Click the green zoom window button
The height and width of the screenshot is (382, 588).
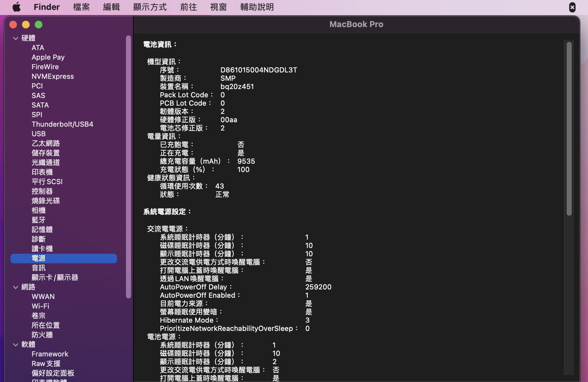[39, 25]
